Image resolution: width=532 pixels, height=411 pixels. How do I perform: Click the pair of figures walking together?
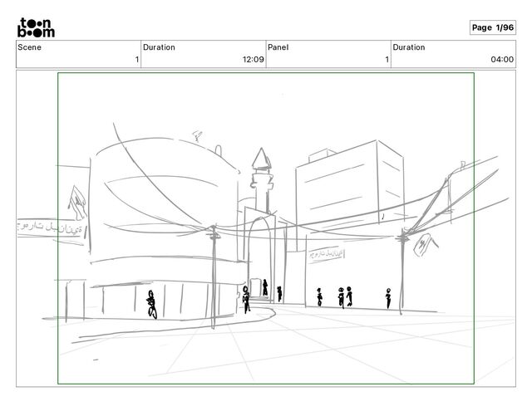point(345,297)
